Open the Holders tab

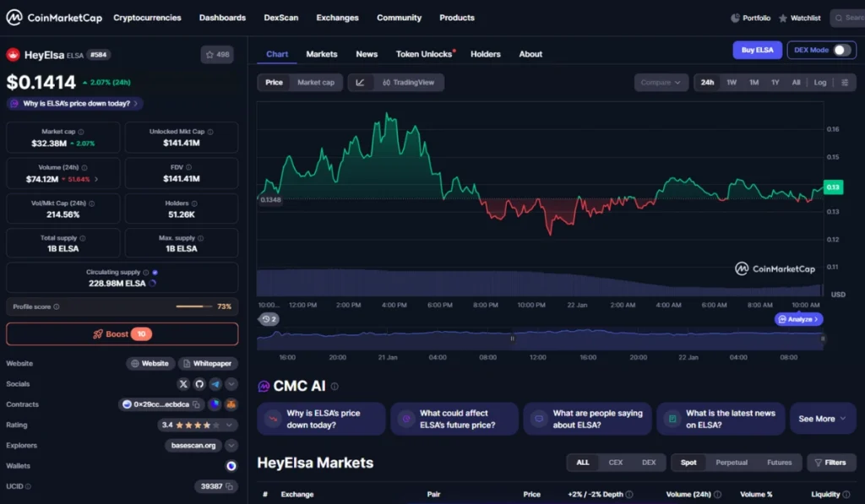click(486, 54)
